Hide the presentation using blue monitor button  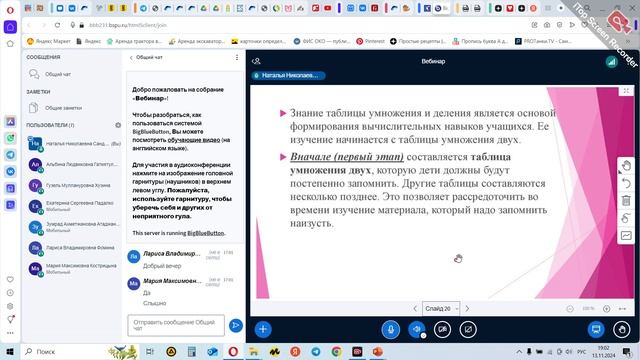pyautogui.click(x=596, y=329)
